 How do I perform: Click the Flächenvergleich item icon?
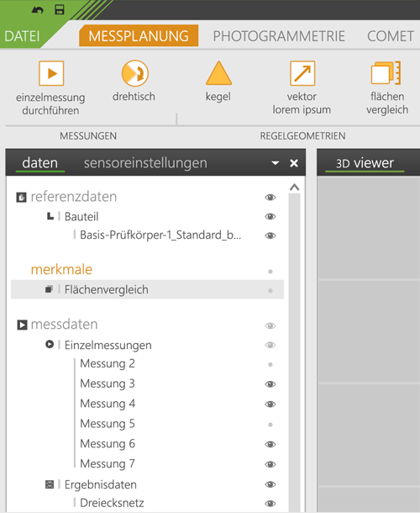[49, 289]
